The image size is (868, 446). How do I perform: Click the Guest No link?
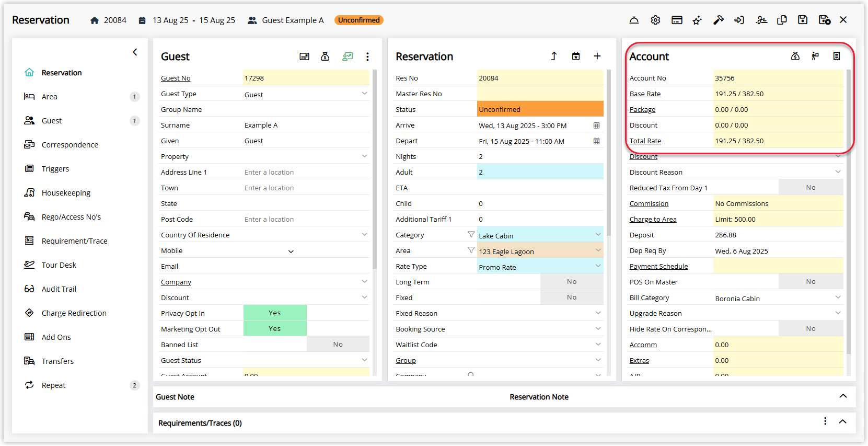pos(176,78)
